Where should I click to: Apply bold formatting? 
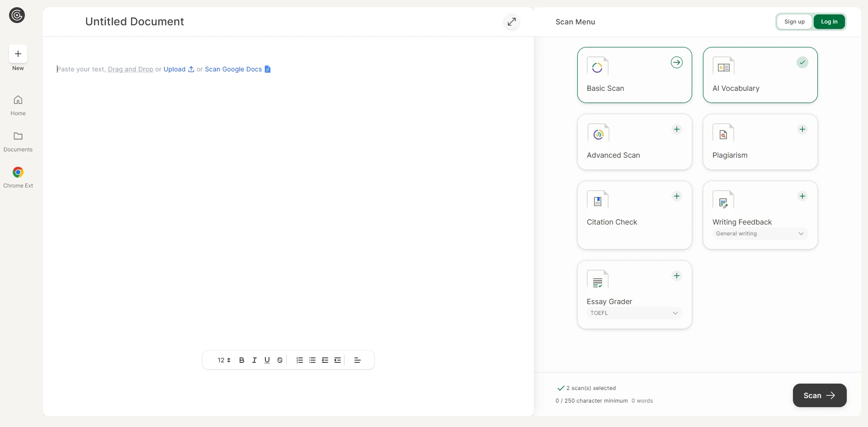pos(242,360)
